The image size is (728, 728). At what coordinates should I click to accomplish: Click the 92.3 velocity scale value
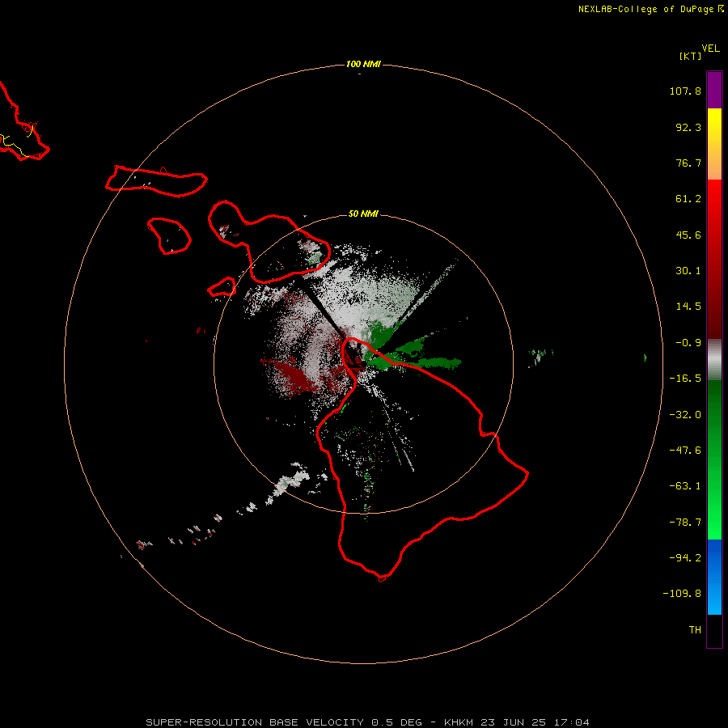688,127
